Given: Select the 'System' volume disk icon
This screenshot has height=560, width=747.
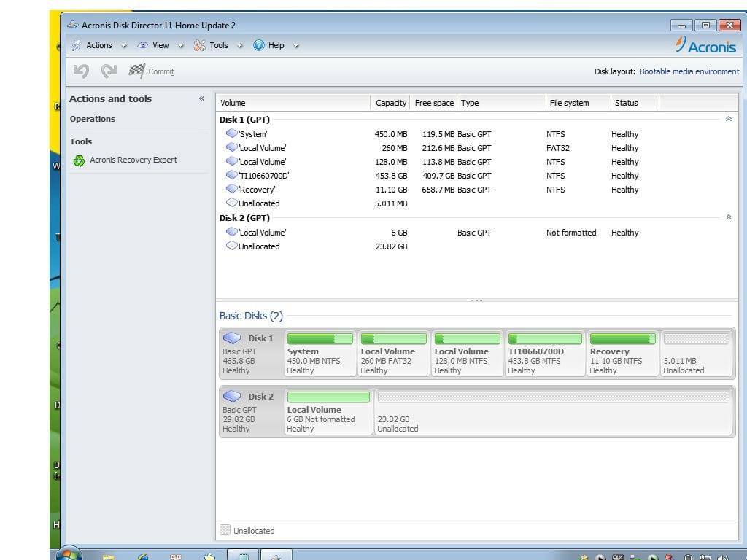Looking at the screenshot, I should [231, 133].
